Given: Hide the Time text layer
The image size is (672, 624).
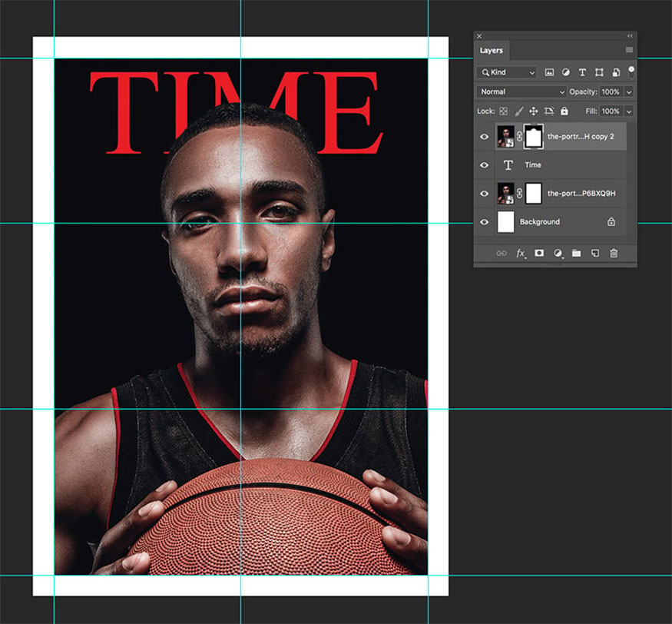Looking at the screenshot, I should click(485, 165).
